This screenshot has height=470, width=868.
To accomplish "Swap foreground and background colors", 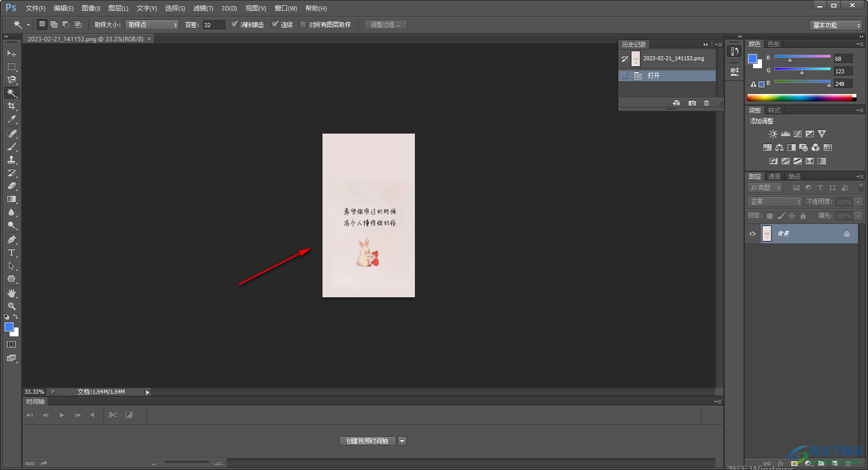I will [x=16, y=317].
